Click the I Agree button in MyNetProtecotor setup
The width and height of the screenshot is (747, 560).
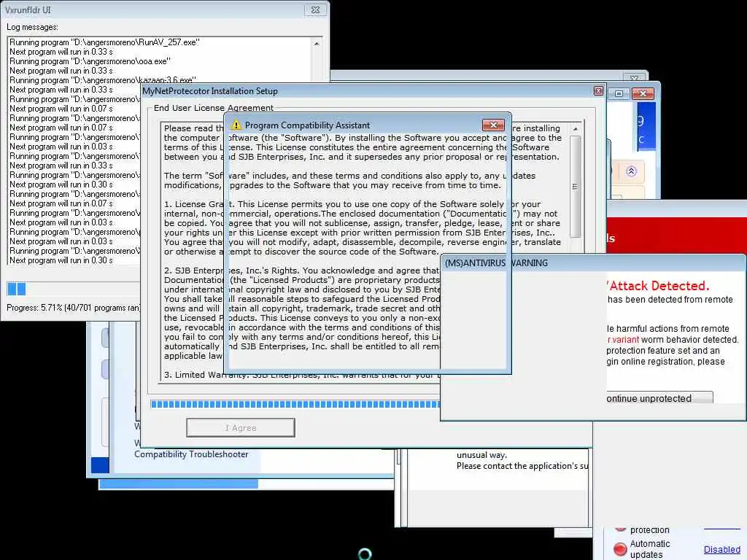pyautogui.click(x=241, y=427)
